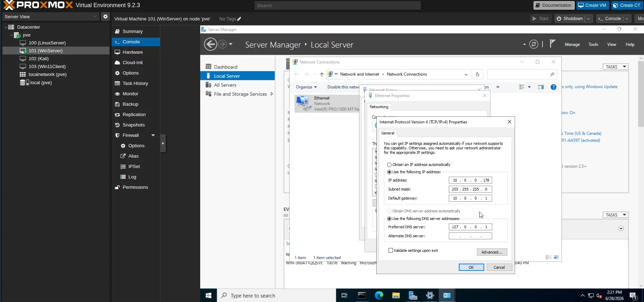Screen dimensions: 644x302
Task: Open Network Connections help icon
Action: (554, 87)
